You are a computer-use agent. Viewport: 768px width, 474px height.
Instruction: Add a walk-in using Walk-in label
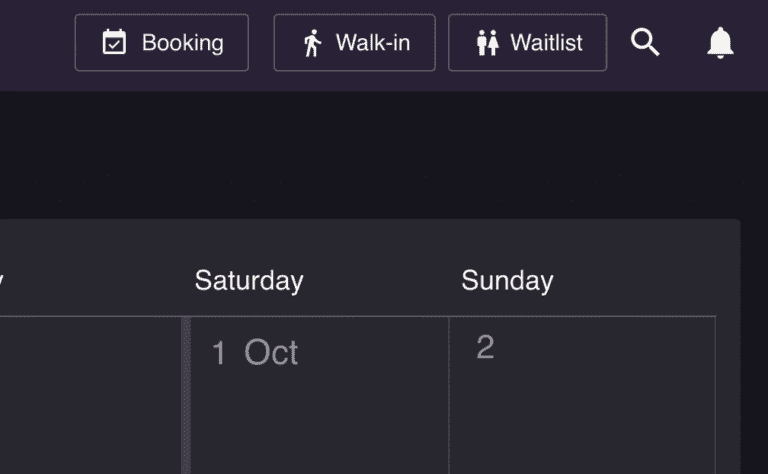[372, 43]
